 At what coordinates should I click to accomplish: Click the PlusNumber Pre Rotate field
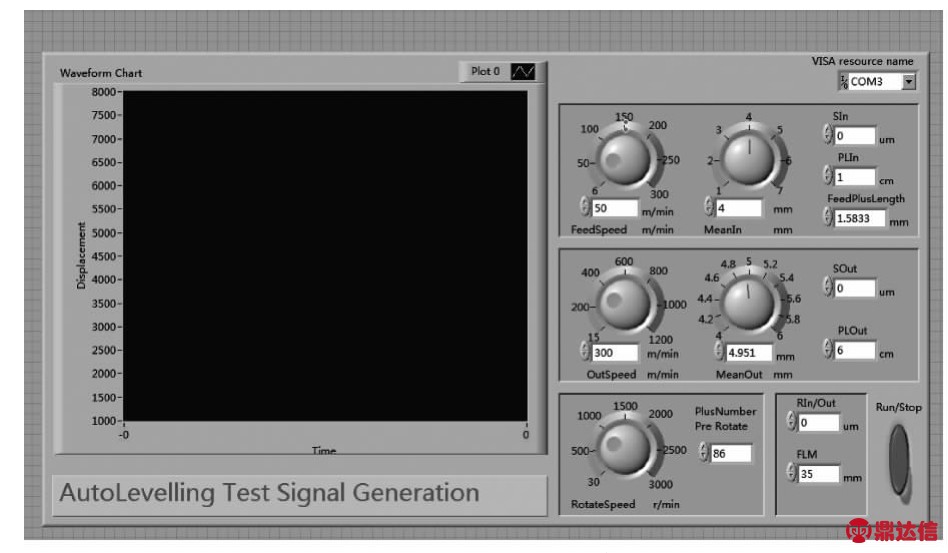click(731, 454)
